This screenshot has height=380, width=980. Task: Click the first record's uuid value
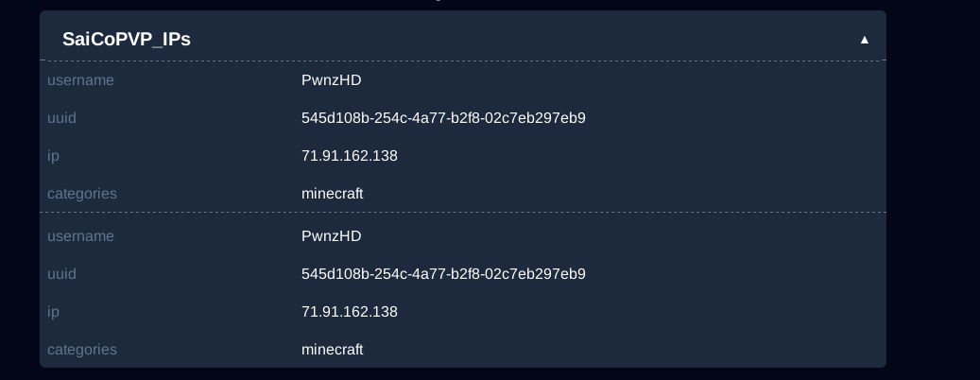click(x=443, y=118)
